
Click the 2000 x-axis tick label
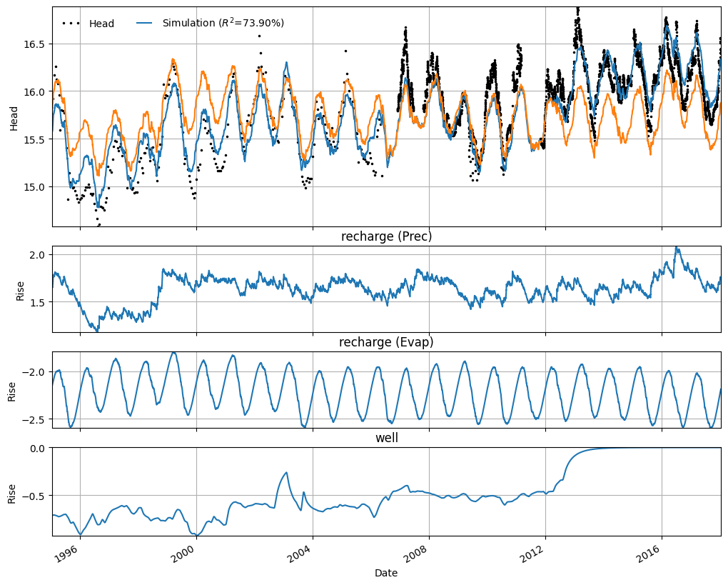183,554
